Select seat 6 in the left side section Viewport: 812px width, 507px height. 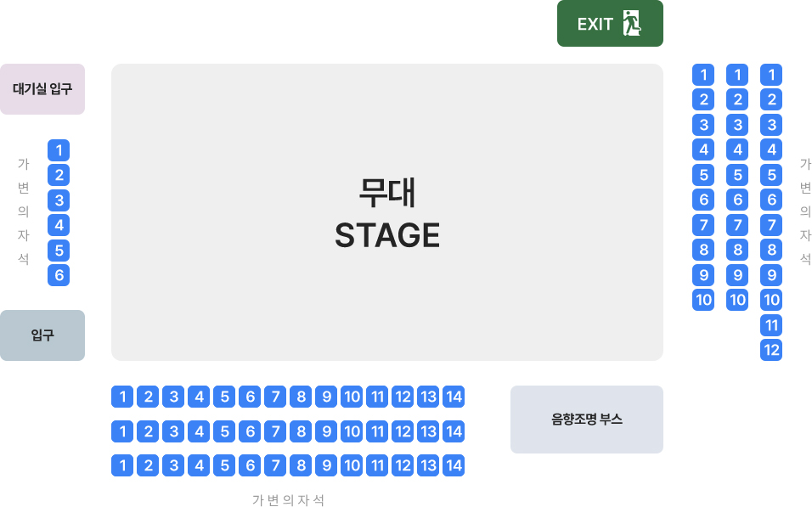59,275
